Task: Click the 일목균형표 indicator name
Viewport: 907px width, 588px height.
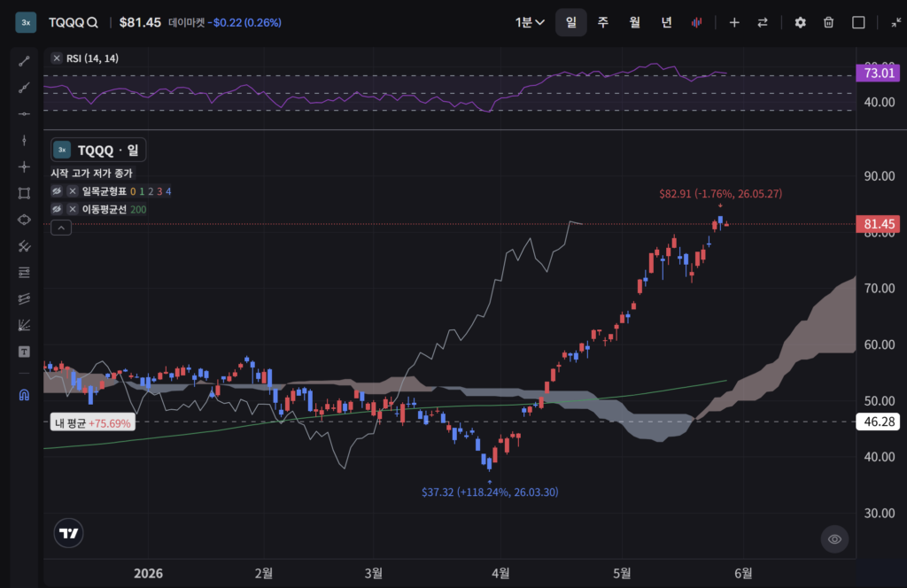Action: 105,190
